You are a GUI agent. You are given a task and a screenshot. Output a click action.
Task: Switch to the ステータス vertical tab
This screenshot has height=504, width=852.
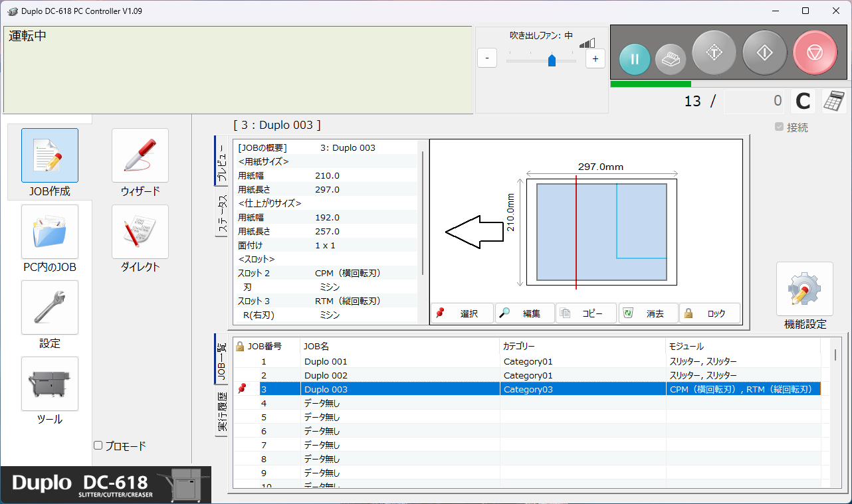pyautogui.click(x=223, y=215)
